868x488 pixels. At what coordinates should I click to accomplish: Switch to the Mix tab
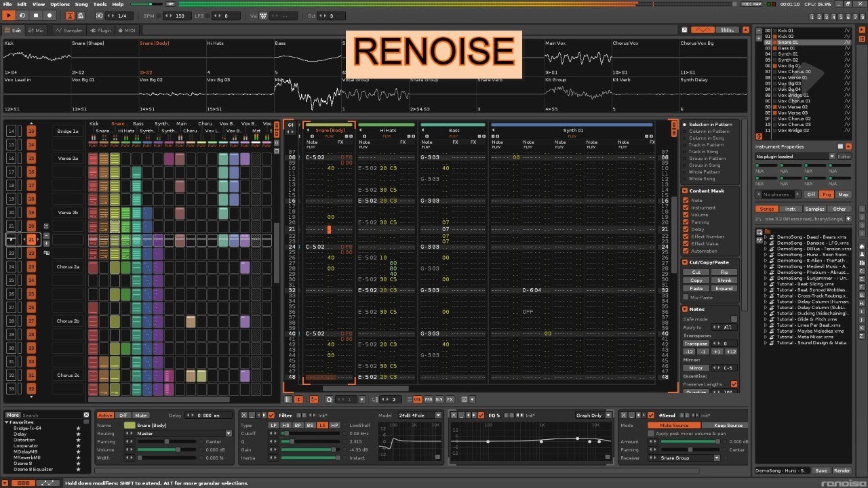click(37, 30)
